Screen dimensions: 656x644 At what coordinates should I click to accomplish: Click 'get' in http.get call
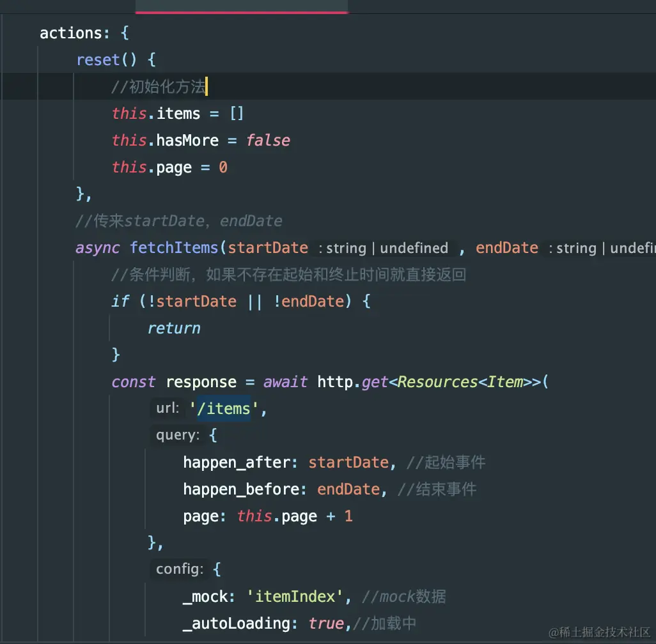(x=375, y=382)
